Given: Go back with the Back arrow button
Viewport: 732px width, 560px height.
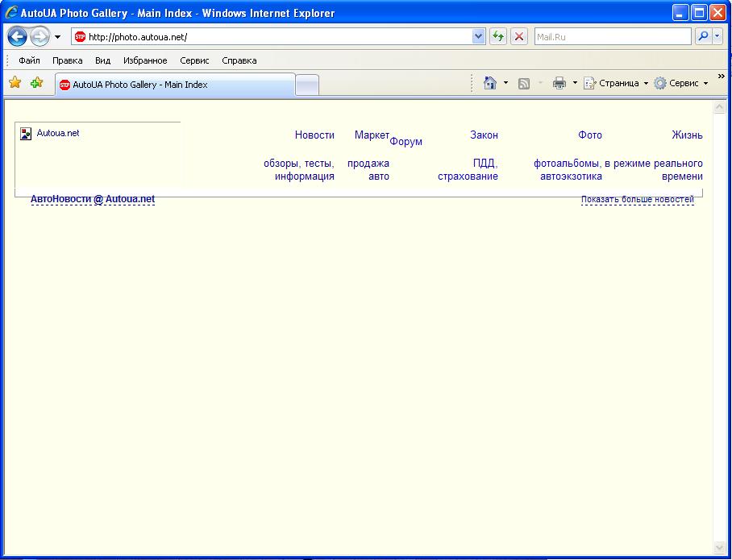Looking at the screenshot, I should [x=17, y=37].
